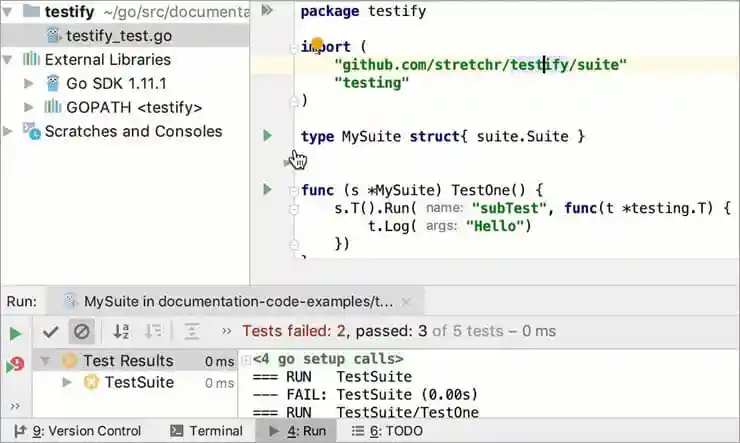740x443 pixels.
Task: Click the green Rerun tests button
Action: click(x=15, y=333)
